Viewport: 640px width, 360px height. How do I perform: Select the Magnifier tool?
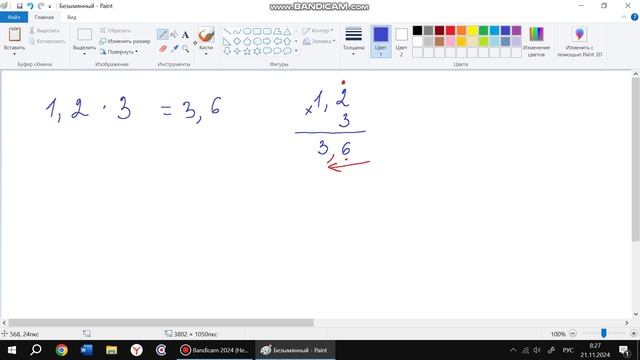(x=185, y=49)
